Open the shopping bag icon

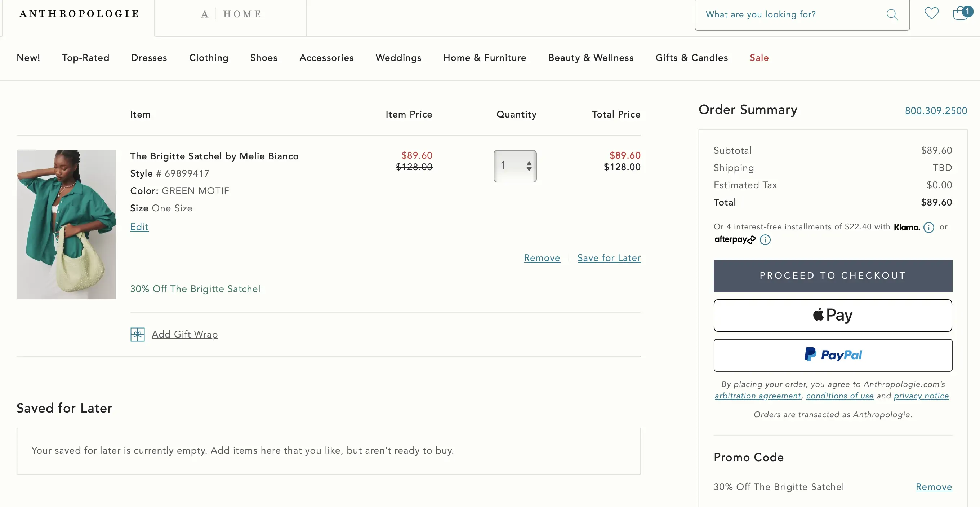click(961, 13)
